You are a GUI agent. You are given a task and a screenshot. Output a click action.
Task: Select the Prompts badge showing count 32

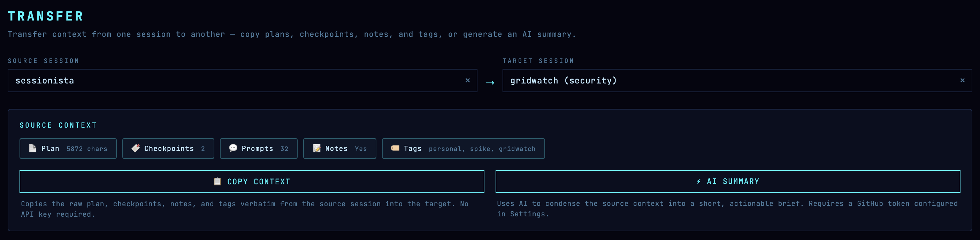tap(258, 149)
